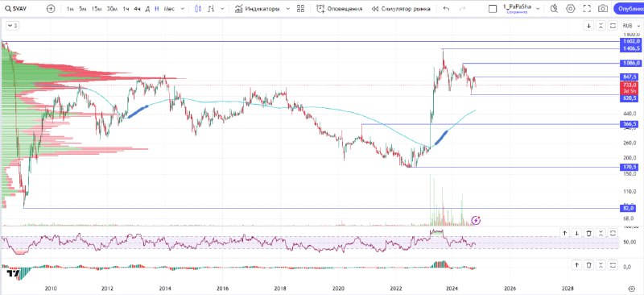Redo the chart action
Screen dimensions: 644x295
click(462, 9)
